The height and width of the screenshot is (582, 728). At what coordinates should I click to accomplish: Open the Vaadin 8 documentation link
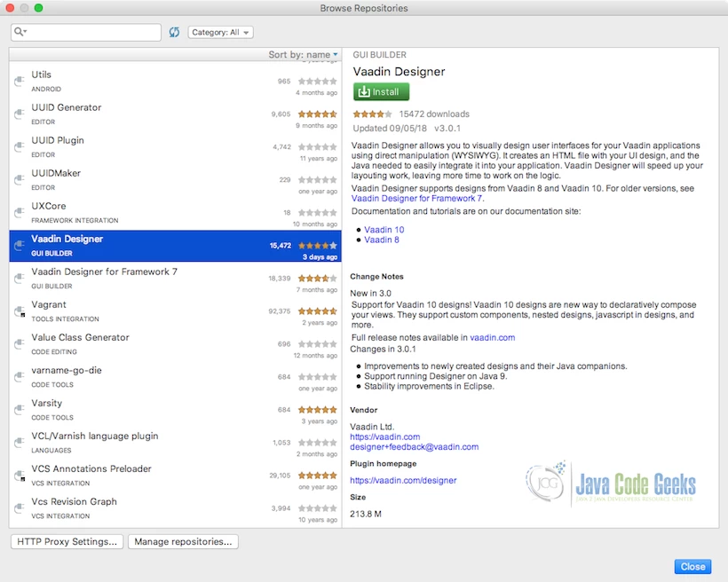381,240
